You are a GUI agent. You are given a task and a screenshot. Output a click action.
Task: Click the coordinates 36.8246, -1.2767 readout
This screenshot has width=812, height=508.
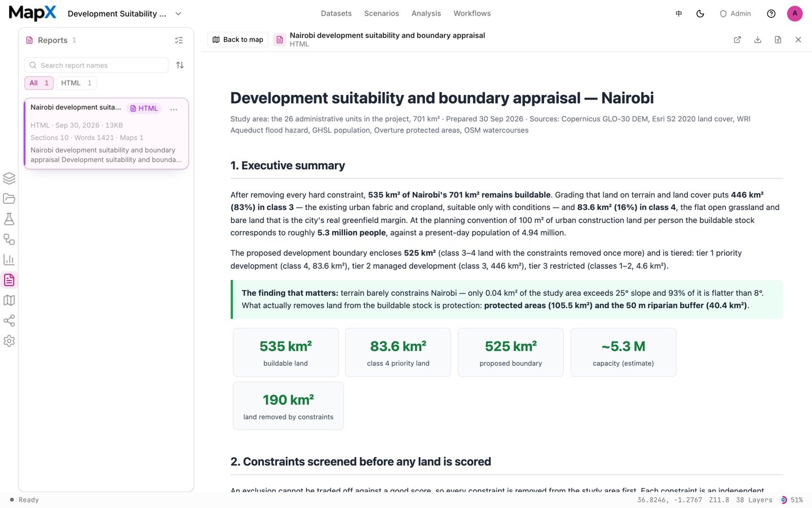[670, 500]
